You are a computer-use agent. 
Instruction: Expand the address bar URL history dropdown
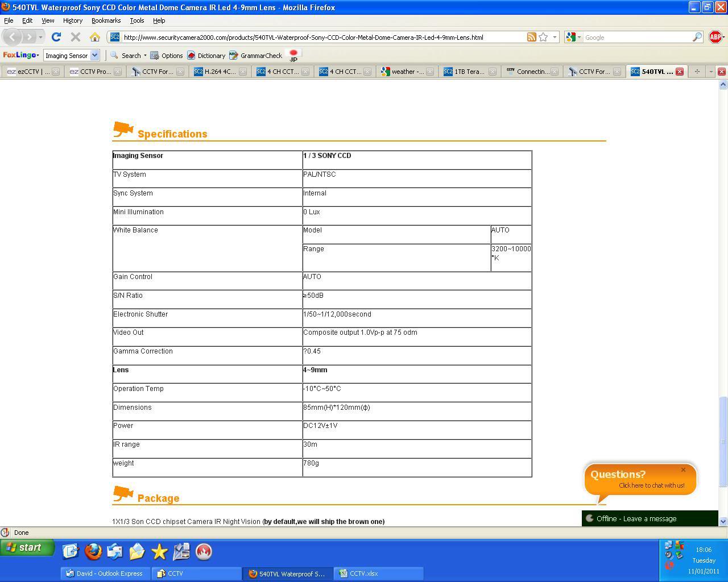[555, 37]
